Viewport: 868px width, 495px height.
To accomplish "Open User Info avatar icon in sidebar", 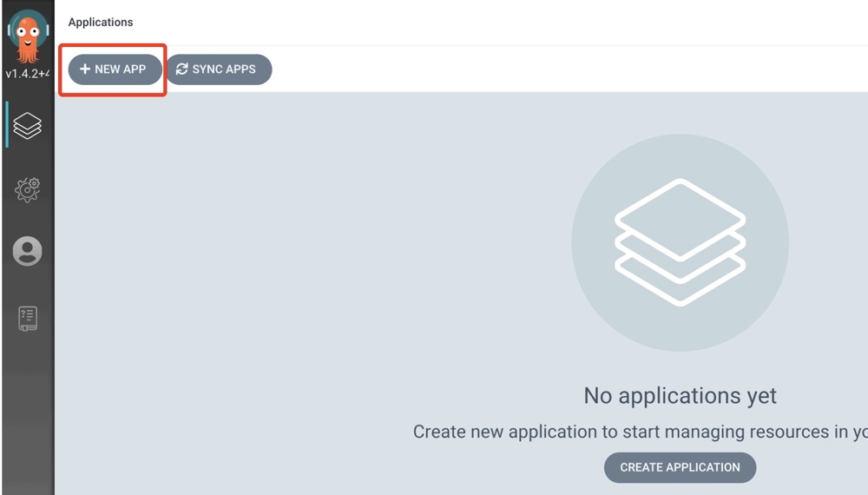I will point(28,251).
